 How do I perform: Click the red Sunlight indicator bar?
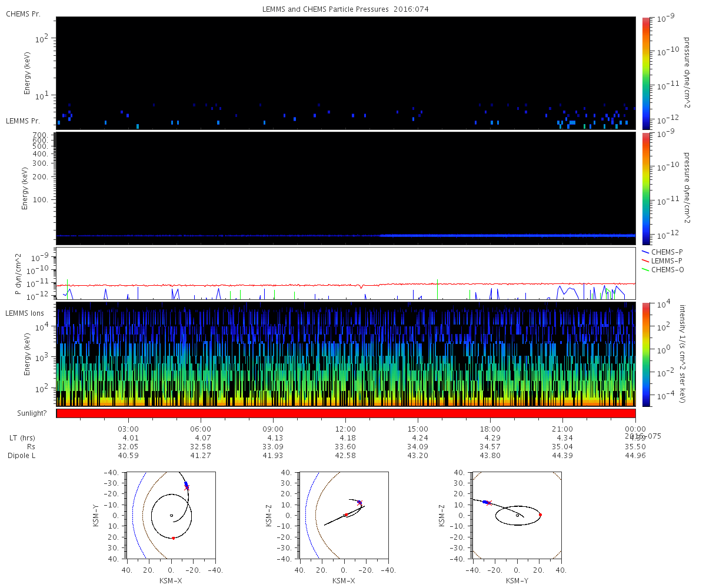tap(346, 413)
